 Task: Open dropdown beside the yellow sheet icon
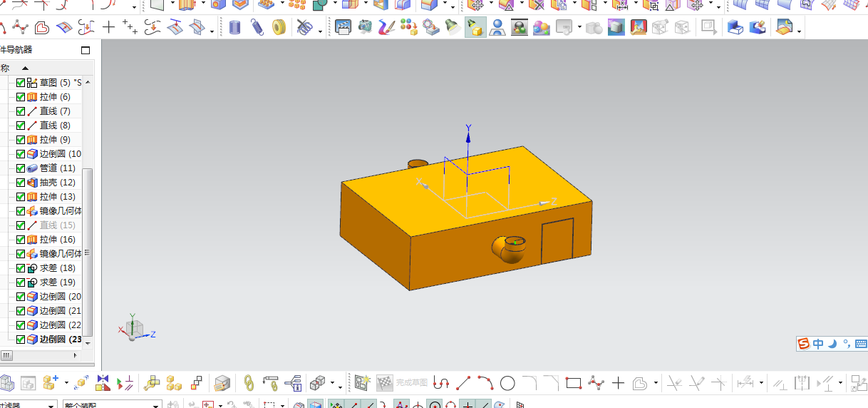pos(799,30)
